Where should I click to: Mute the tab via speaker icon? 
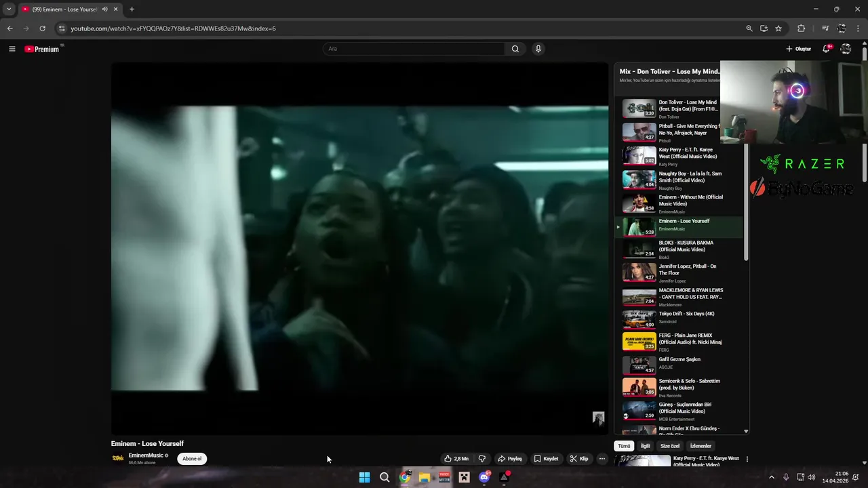(x=104, y=9)
